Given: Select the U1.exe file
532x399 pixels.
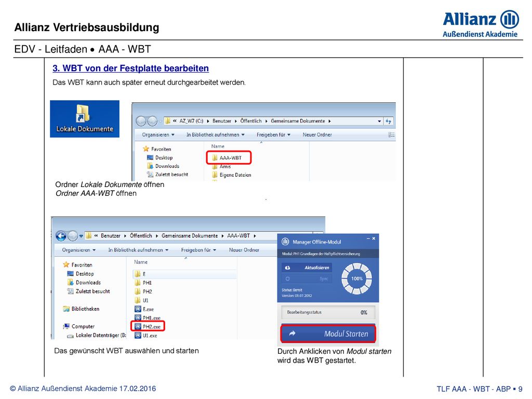Looking at the screenshot, I should click(146, 336).
